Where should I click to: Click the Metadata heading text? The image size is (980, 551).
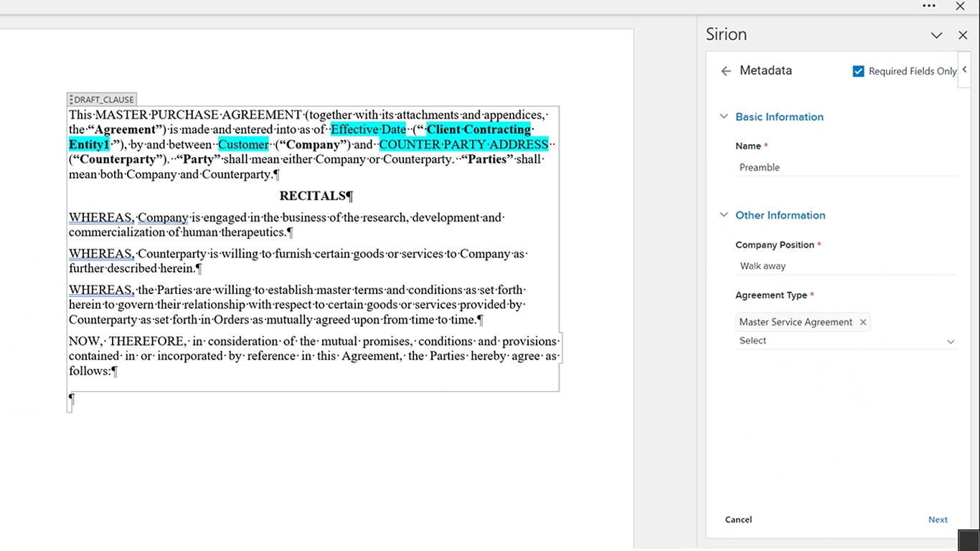765,70
